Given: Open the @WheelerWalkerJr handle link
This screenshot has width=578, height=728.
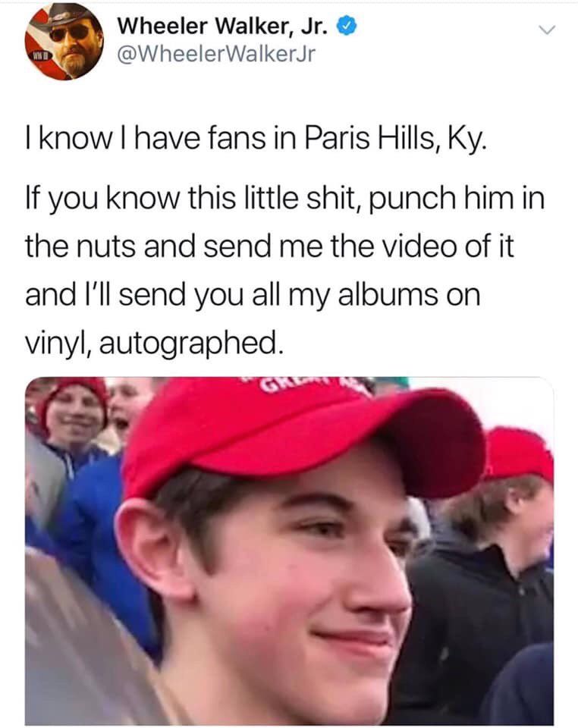Looking at the screenshot, I should tap(216, 55).
